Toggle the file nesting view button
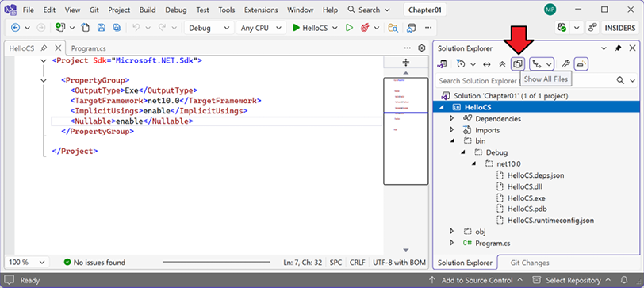 [536, 64]
